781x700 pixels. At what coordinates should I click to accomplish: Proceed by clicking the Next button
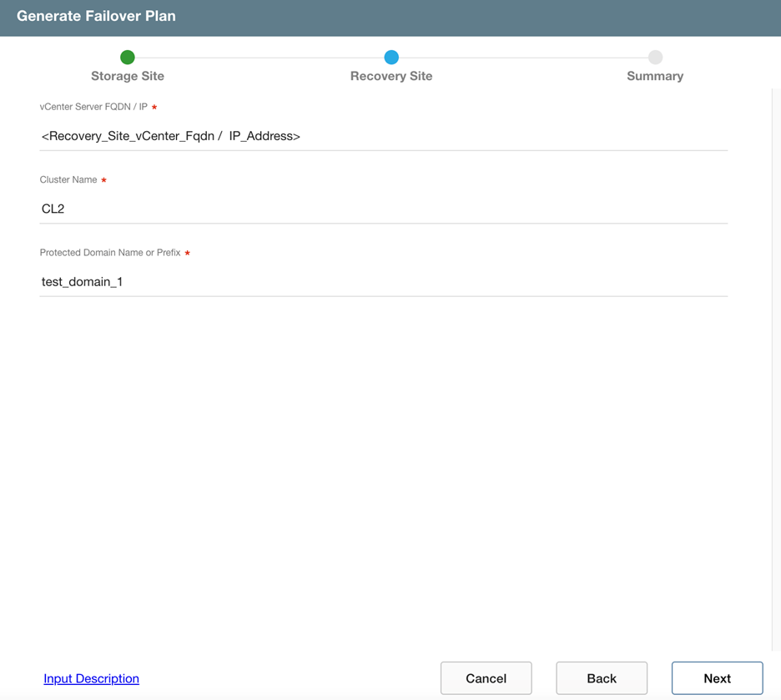tap(717, 678)
